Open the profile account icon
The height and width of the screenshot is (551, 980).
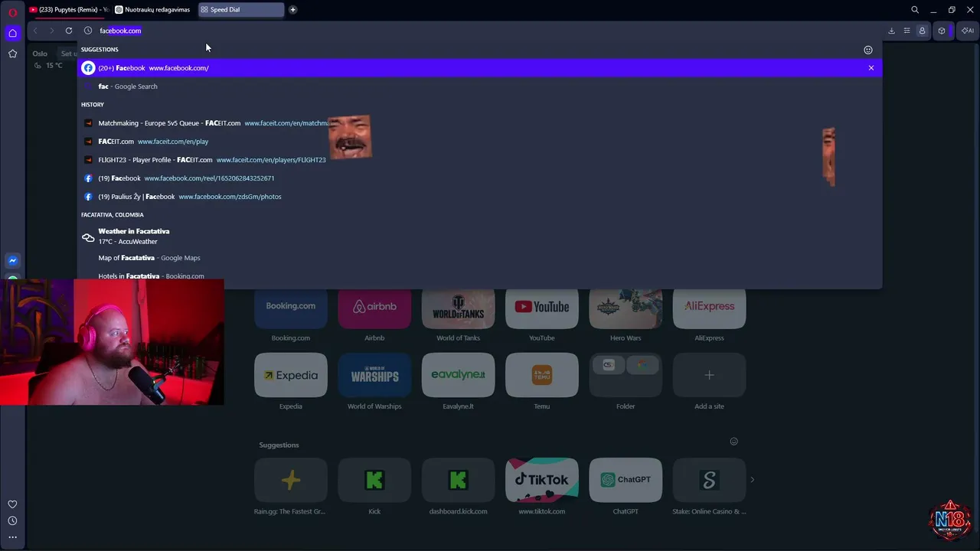click(922, 31)
